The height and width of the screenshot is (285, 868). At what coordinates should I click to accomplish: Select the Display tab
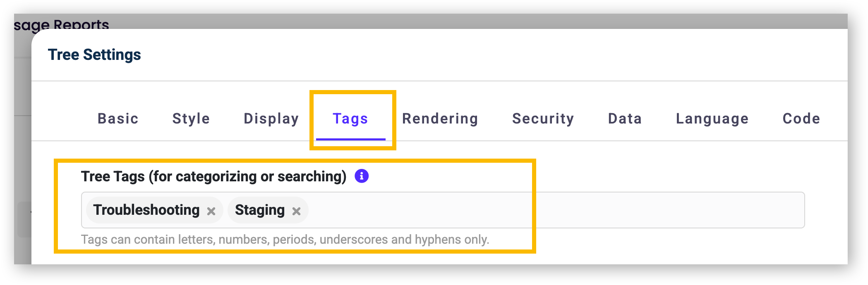tap(271, 119)
